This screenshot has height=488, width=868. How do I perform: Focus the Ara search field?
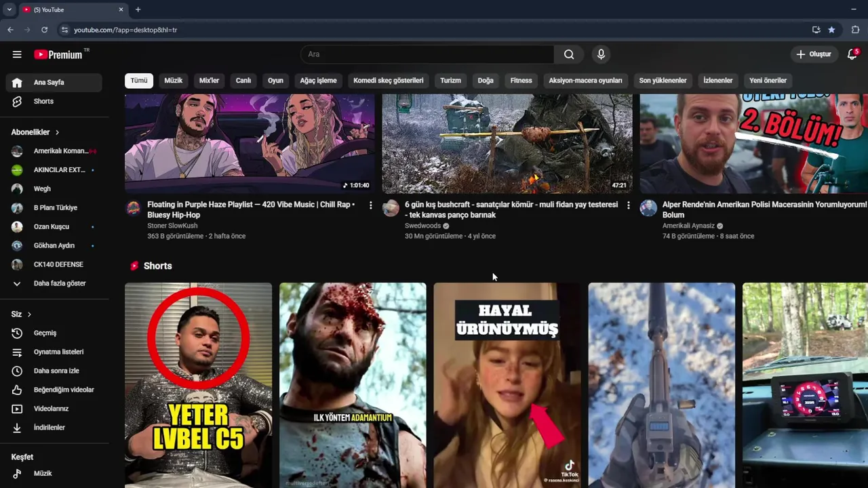click(427, 54)
